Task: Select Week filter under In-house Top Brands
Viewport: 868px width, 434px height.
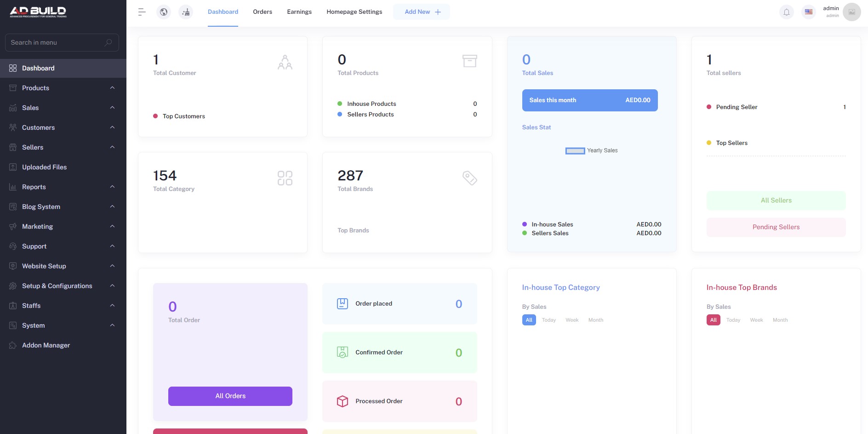Action: [x=756, y=320]
